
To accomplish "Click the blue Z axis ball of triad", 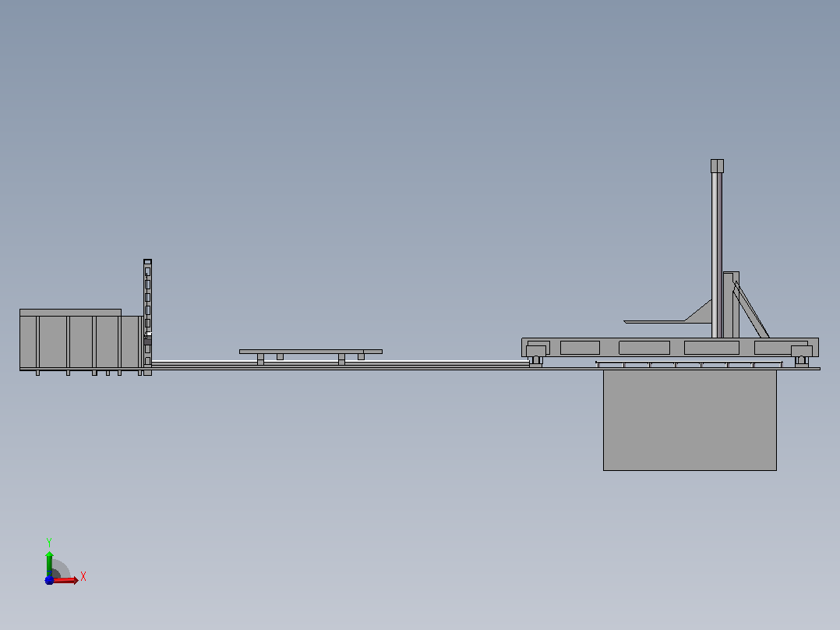I will (x=49, y=581).
